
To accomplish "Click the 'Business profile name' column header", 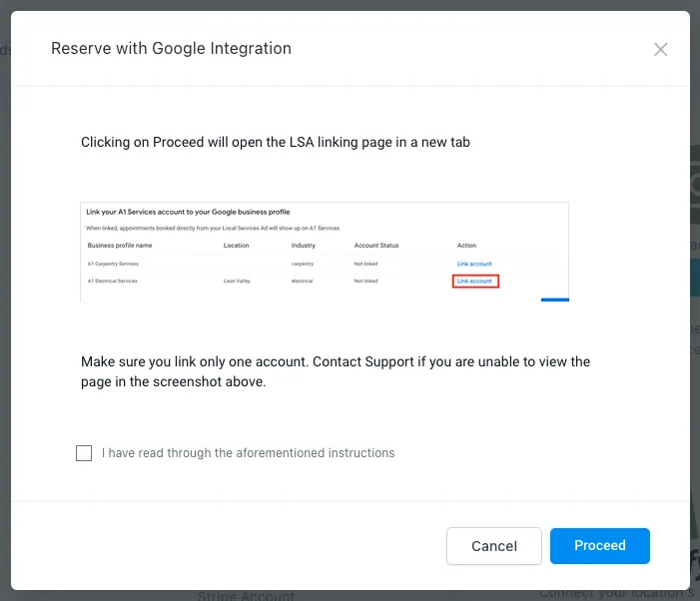I will [x=120, y=246].
